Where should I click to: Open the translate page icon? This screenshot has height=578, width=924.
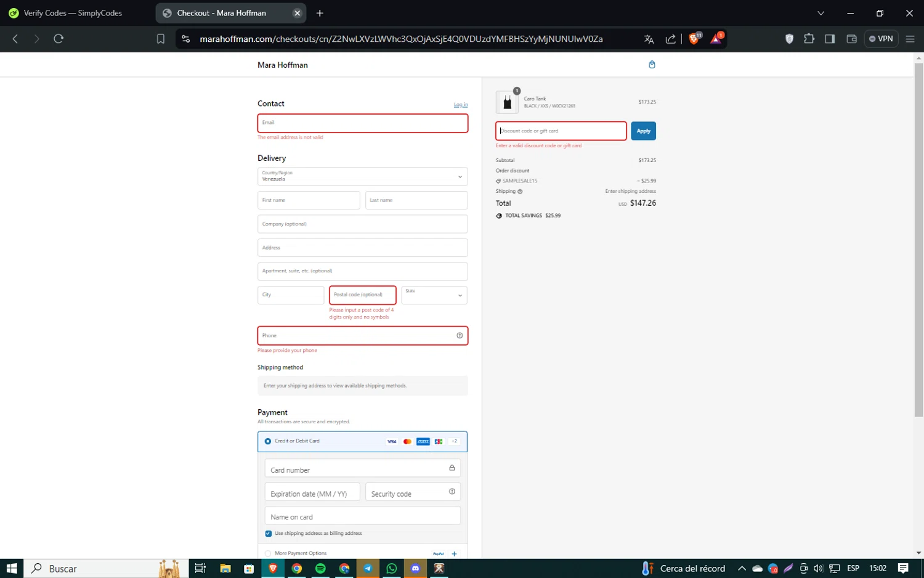click(x=649, y=39)
